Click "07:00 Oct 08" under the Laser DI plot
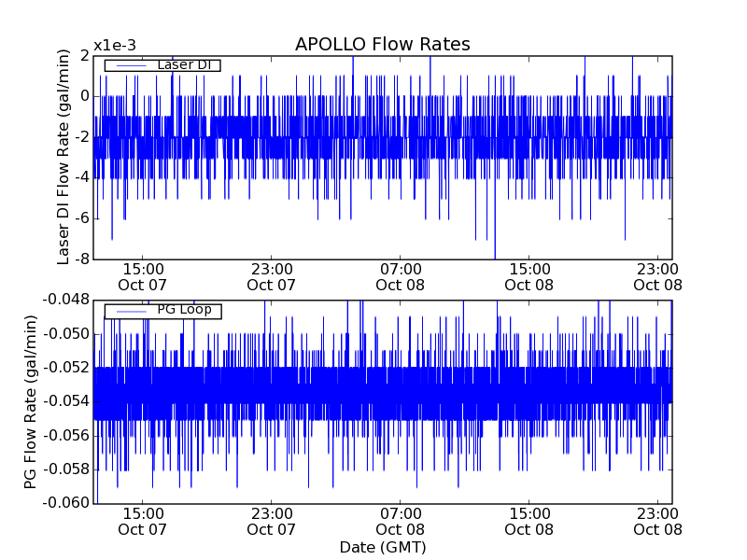Screen dimensions: 747x560 point(401,277)
